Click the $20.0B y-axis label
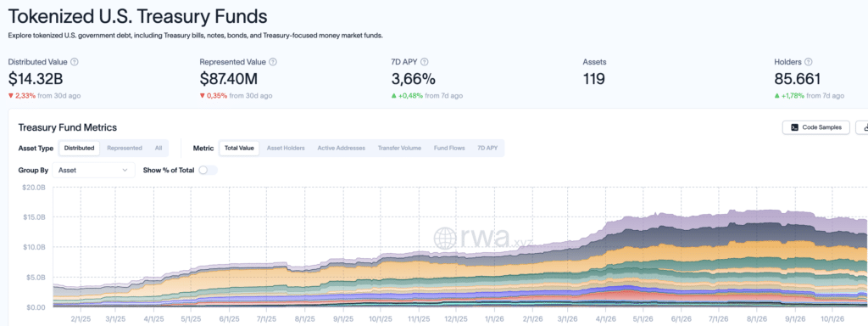 click(35, 187)
